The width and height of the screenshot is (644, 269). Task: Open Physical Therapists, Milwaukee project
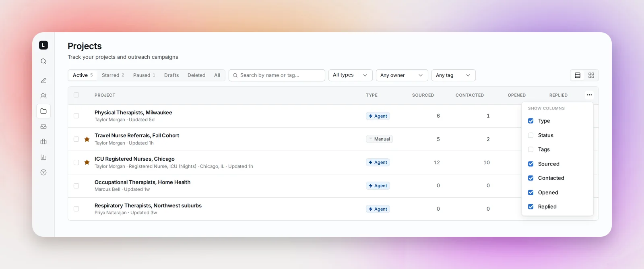133,113
